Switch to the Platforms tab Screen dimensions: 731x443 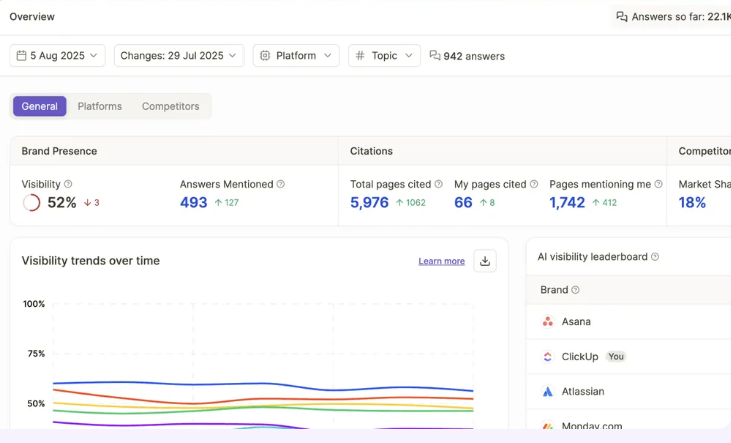100,106
